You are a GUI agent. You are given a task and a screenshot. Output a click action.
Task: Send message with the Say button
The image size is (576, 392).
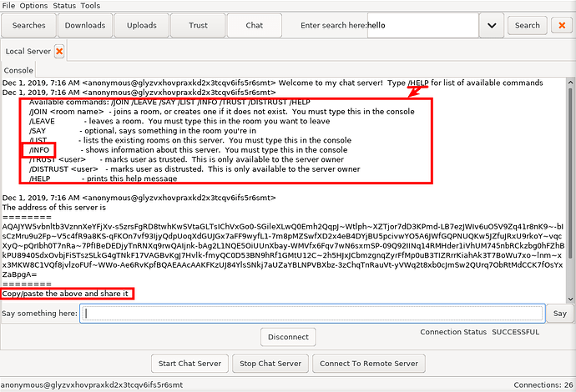point(559,314)
